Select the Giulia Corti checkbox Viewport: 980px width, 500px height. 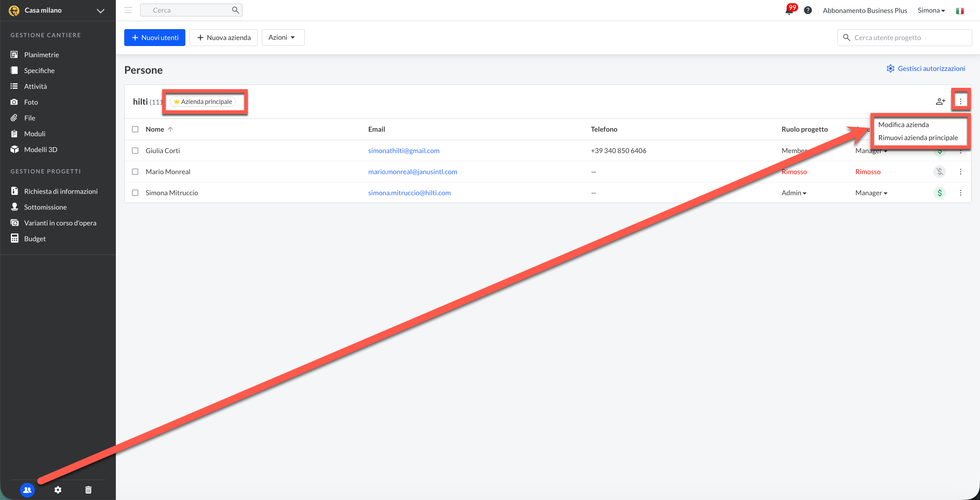135,151
